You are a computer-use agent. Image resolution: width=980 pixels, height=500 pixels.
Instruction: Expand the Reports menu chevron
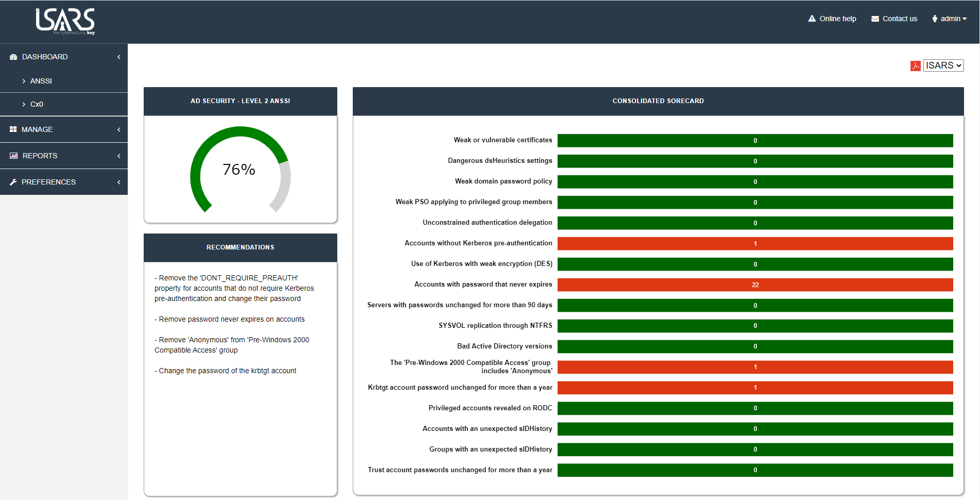pos(119,156)
